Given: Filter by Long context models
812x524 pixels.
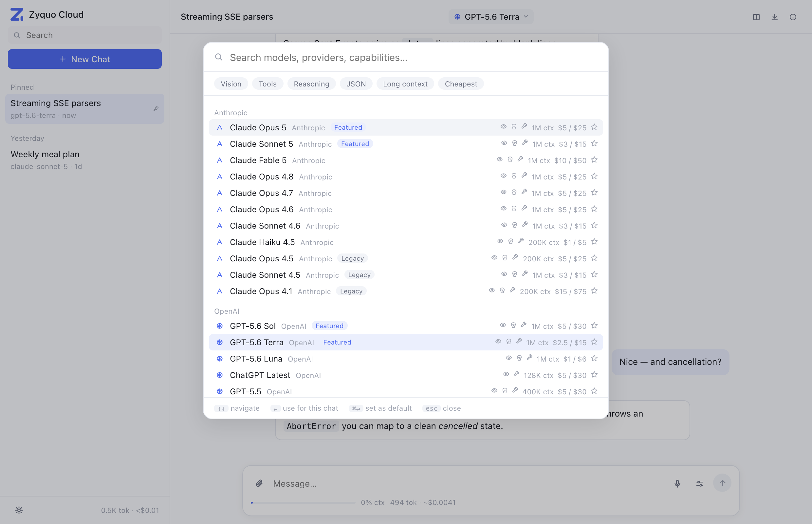Looking at the screenshot, I should (x=405, y=84).
